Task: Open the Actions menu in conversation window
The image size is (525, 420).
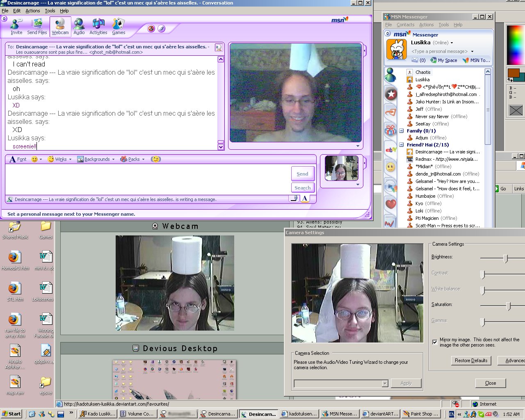Action: click(33, 11)
